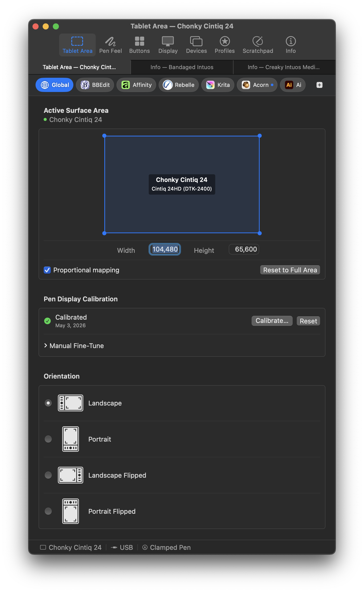
Task: Click the Calibrated May 3, 2026 text
Action: click(71, 321)
